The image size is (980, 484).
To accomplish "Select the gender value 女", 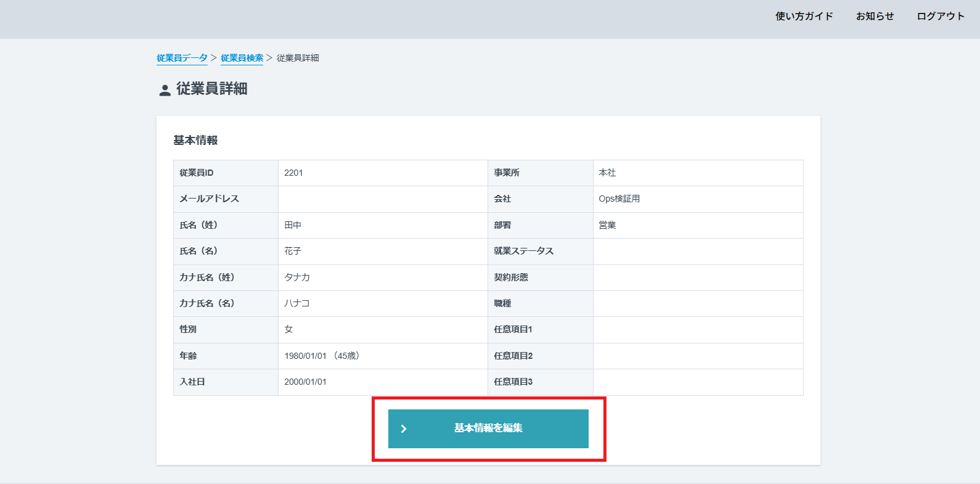I will point(288,330).
